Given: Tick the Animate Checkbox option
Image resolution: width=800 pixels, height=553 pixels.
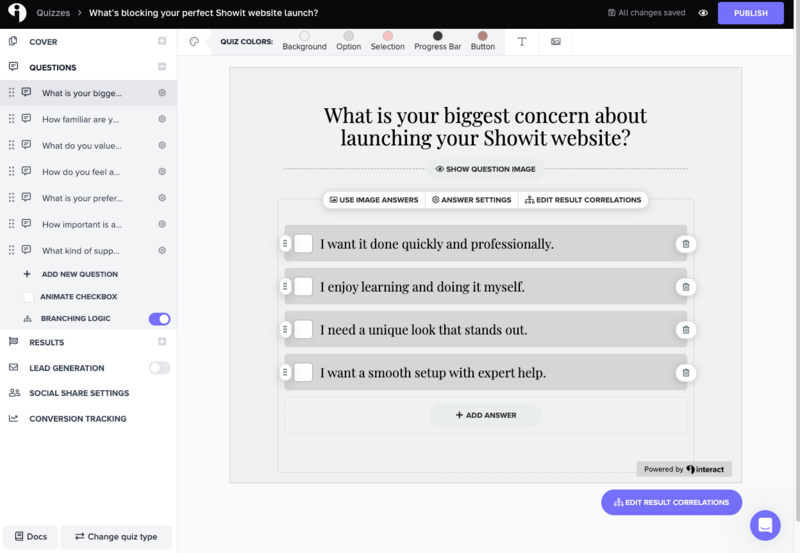Looking at the screenshot, I should click(x=29, y=297).
